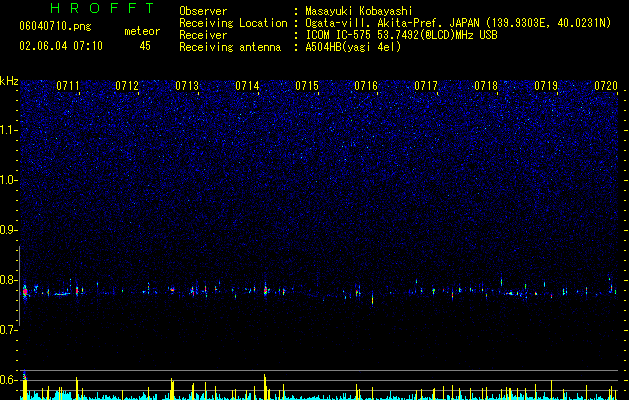Click the 0712 time marker

(127, 86)
